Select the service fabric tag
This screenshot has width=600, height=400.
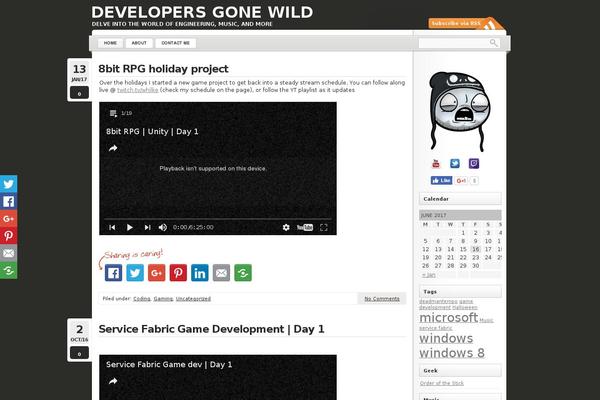tap(435, 328)
